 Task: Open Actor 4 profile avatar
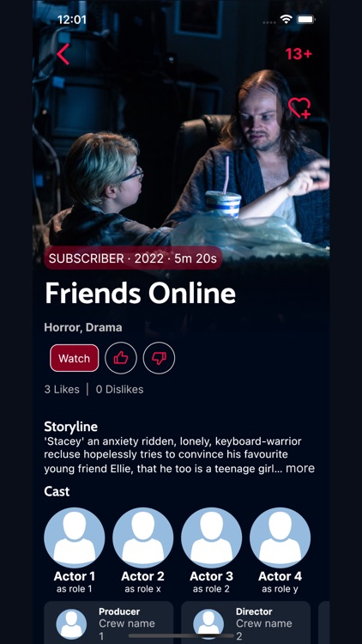click(280, 538)
